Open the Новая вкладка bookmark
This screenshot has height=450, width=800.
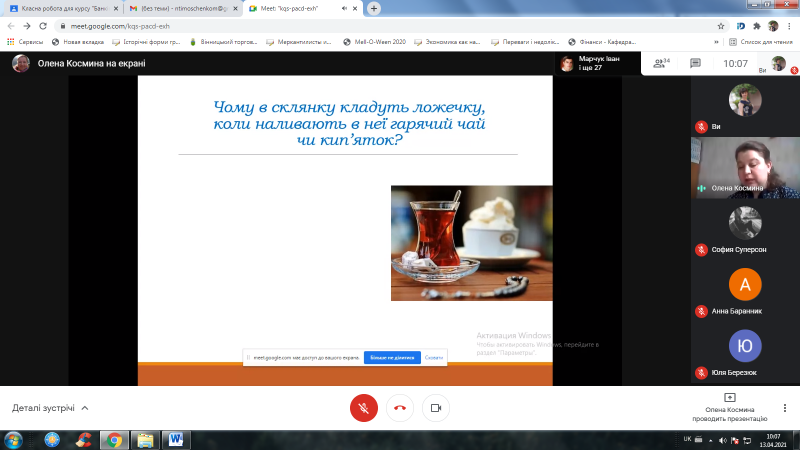(78, 42)
